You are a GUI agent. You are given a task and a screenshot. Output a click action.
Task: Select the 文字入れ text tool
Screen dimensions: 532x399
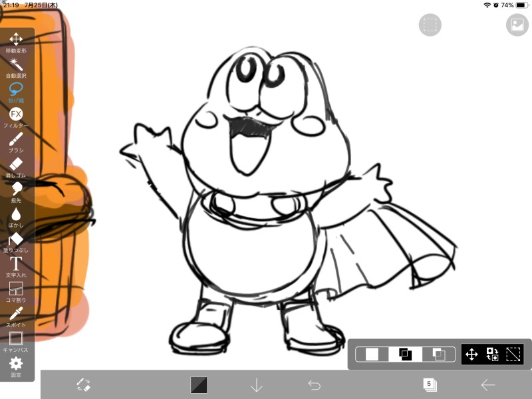pyautogui.click(x=16, y=267)
